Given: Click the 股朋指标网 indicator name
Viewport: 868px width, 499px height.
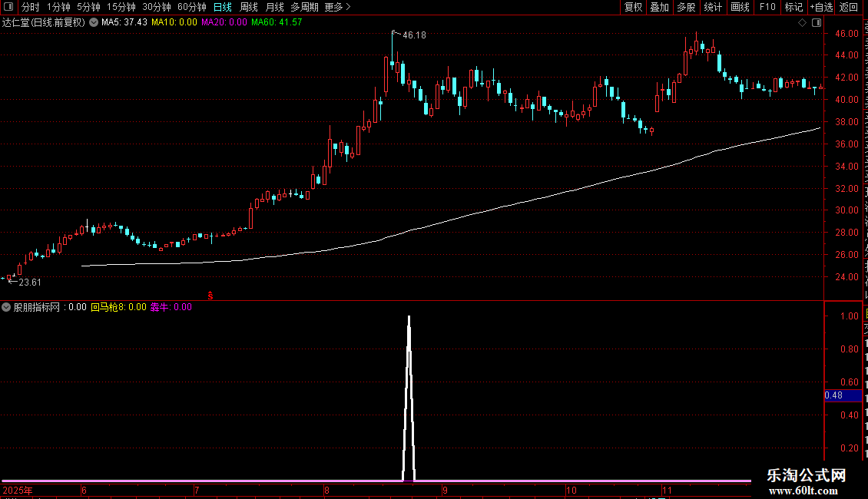Looking at the screenshot, I should point(36,307).
